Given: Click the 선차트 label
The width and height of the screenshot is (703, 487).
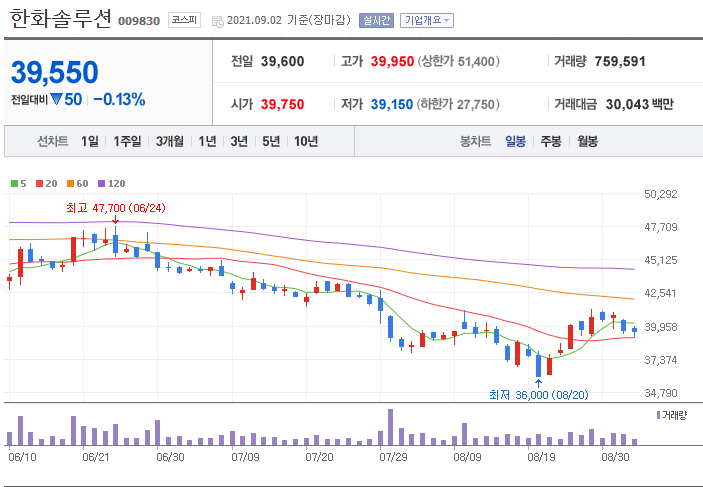Looking at the screenshot, I should [x=53, y=141].
